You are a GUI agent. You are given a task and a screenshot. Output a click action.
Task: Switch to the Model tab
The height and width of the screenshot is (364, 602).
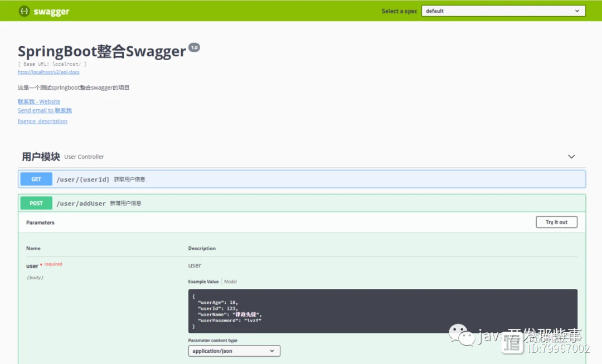[230, 282]
